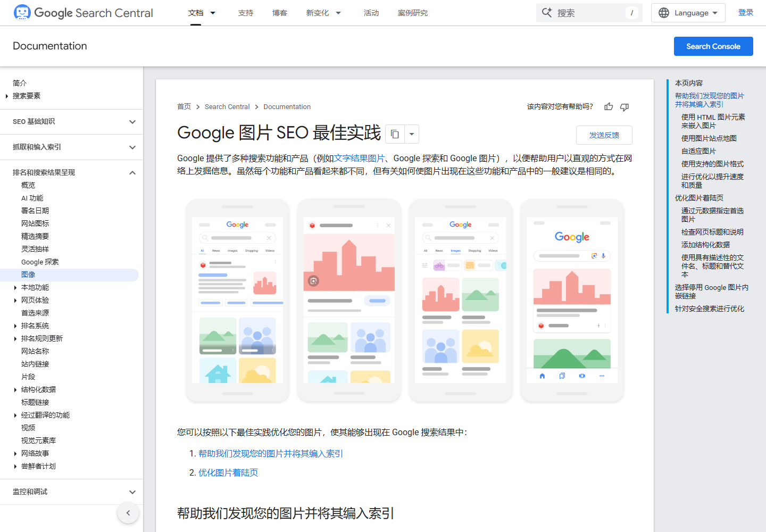This screenshot has width=766, height=532.
Task: Jump to 自适应图片 in page contents
Action: pyautogui.click(x=698, y=151)
